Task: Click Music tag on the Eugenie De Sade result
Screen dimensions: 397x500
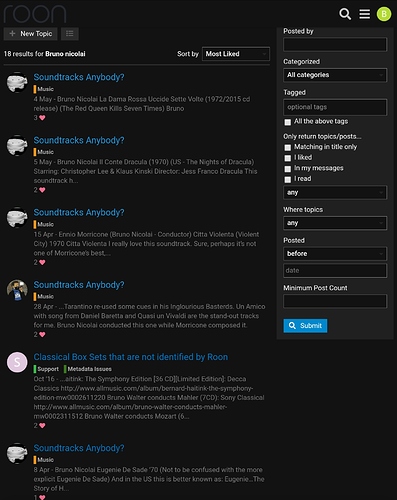Action: [44, 460]
